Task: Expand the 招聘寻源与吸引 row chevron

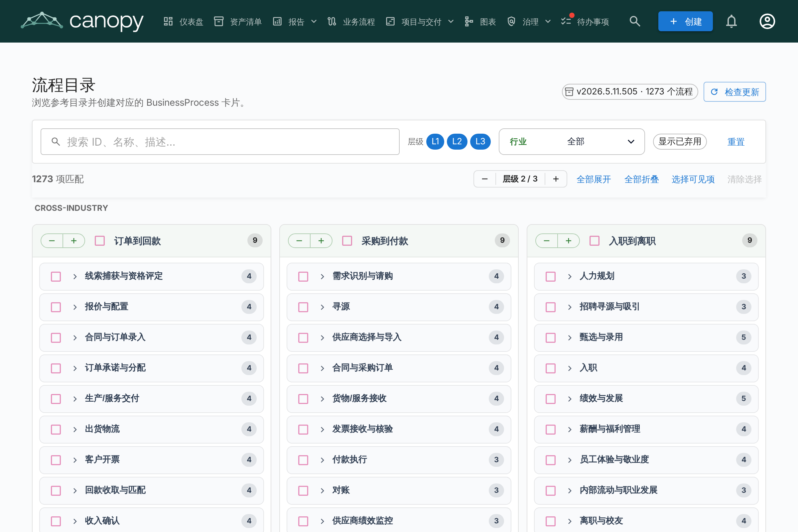Action: pyautogui.click(x=570, y=307)
